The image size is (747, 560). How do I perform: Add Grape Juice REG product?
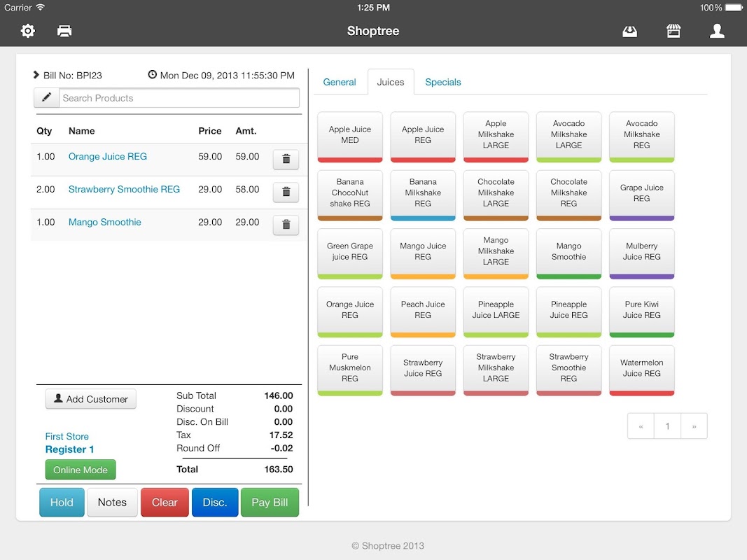point(642,195)
